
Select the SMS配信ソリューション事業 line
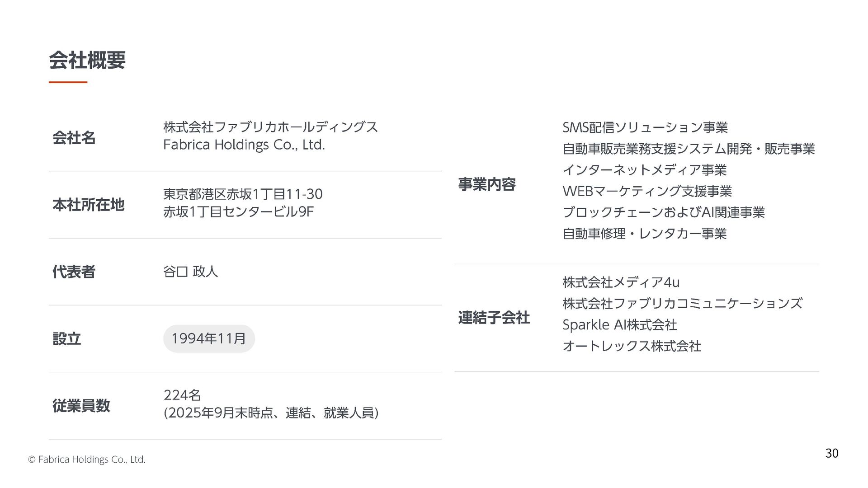click(x=645, y=128)
